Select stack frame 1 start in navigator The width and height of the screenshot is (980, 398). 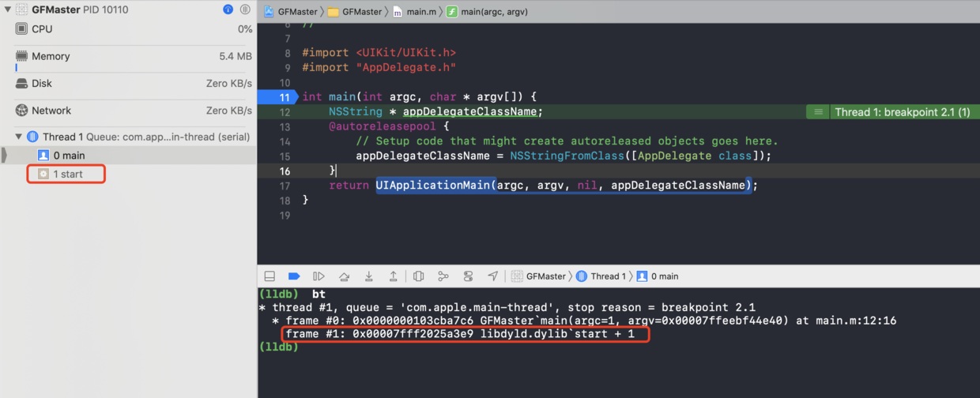click(x=128, y=174)
